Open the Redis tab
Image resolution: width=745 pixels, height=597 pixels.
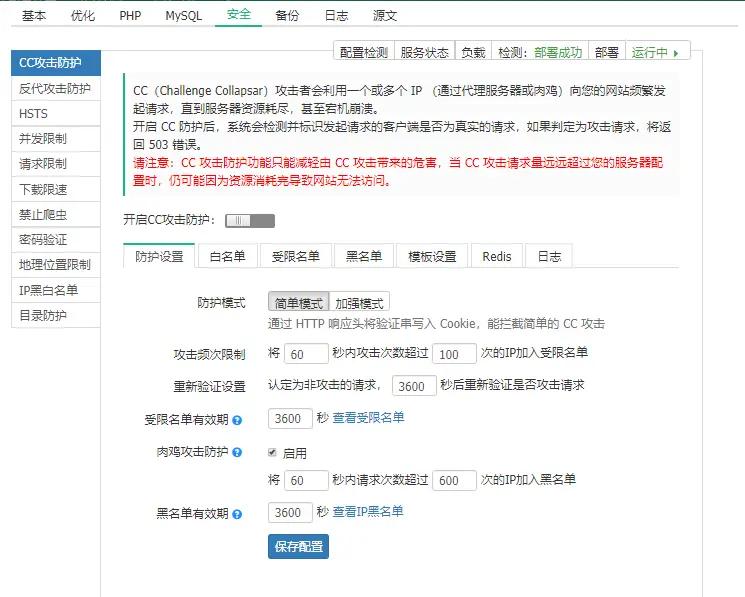(x=496, y=256)
